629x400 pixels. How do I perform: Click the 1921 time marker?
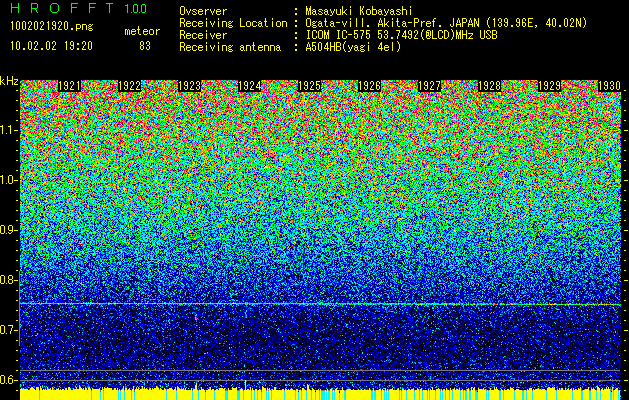[x=69, y=86]
